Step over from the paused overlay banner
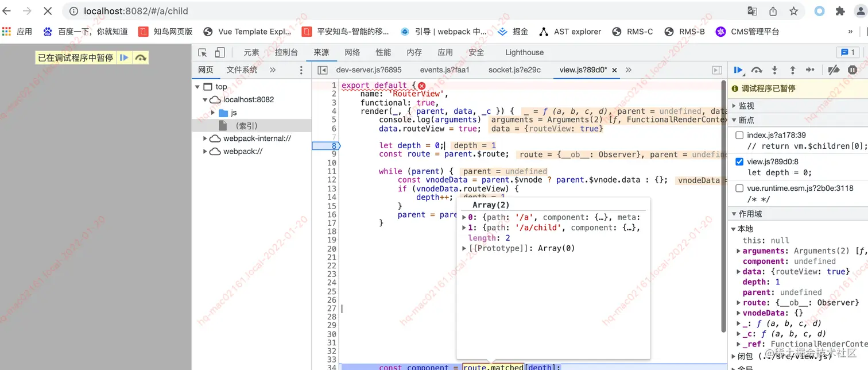 pos(141,57)
